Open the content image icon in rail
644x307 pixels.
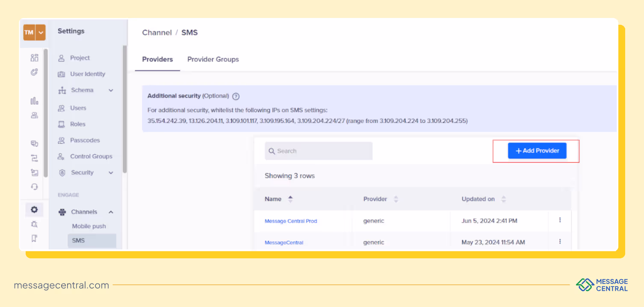[35, 173]
